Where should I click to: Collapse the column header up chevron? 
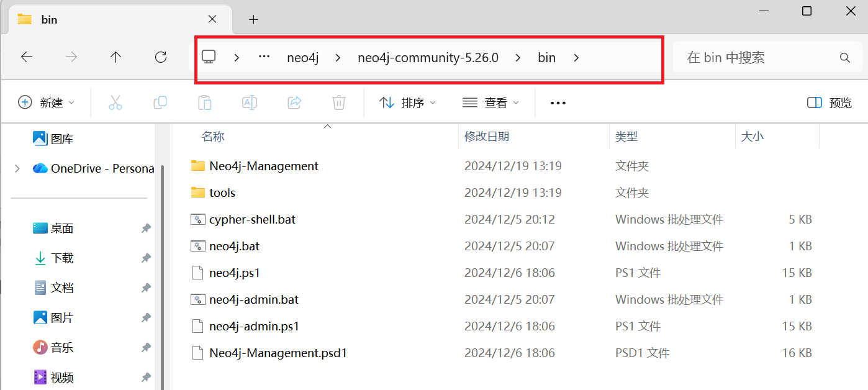click(328, 127)
